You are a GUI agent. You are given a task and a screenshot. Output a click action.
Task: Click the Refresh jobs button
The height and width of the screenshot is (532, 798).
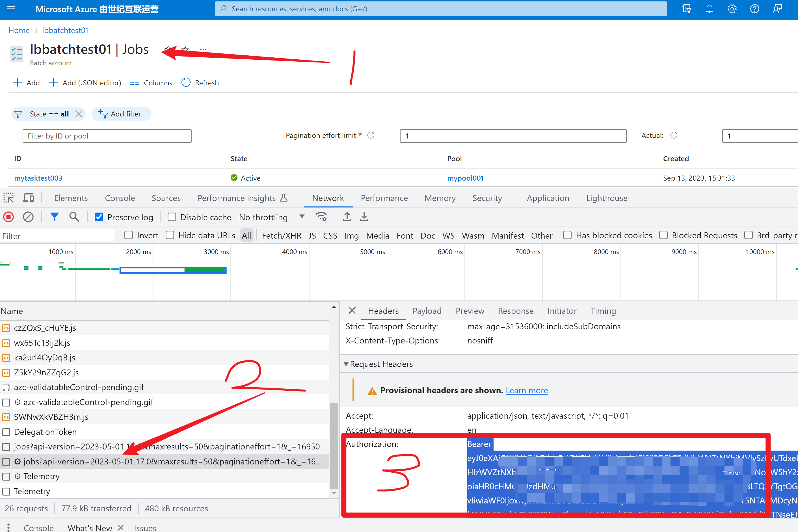click(200, 83)
